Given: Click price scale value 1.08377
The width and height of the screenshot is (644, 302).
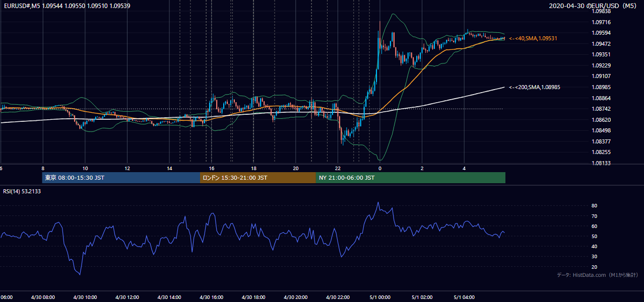Looking at the screenshot, I should [601, 141].
